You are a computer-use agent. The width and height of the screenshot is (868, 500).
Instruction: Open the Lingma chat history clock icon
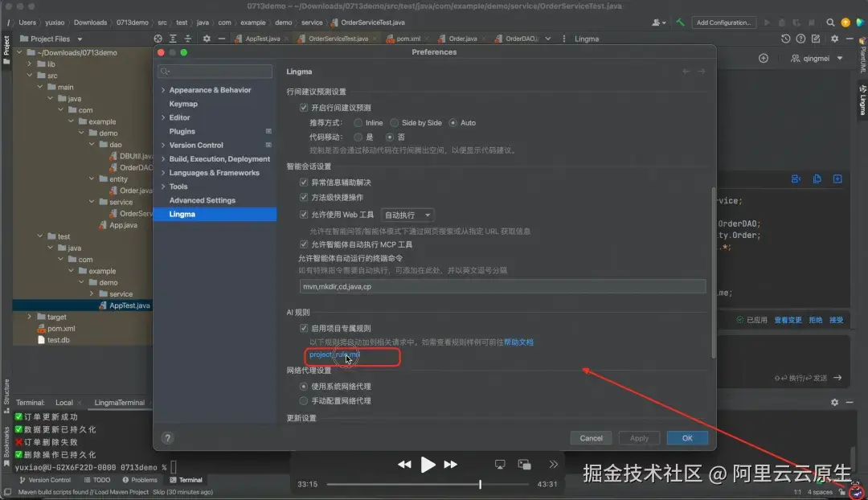tap(785, 39)
